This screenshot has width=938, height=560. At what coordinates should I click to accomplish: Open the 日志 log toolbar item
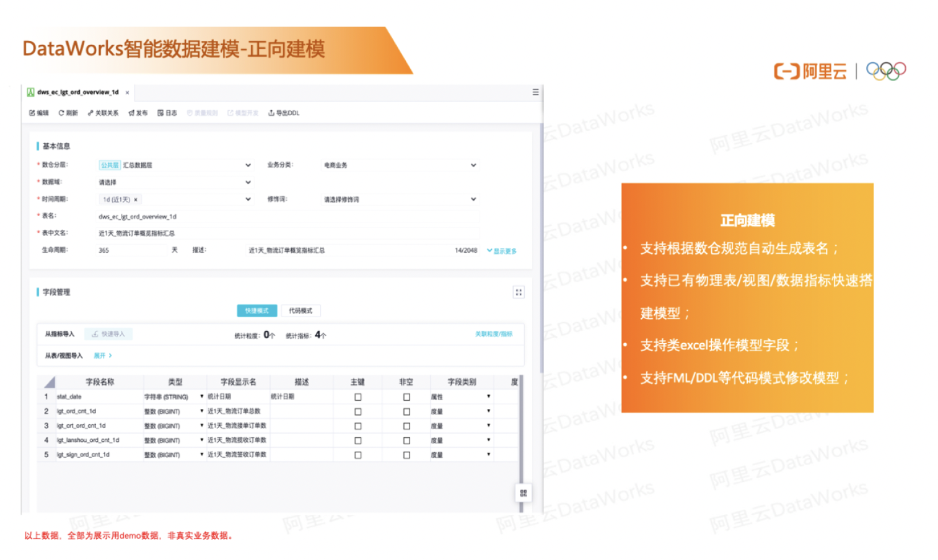[167, 113]
